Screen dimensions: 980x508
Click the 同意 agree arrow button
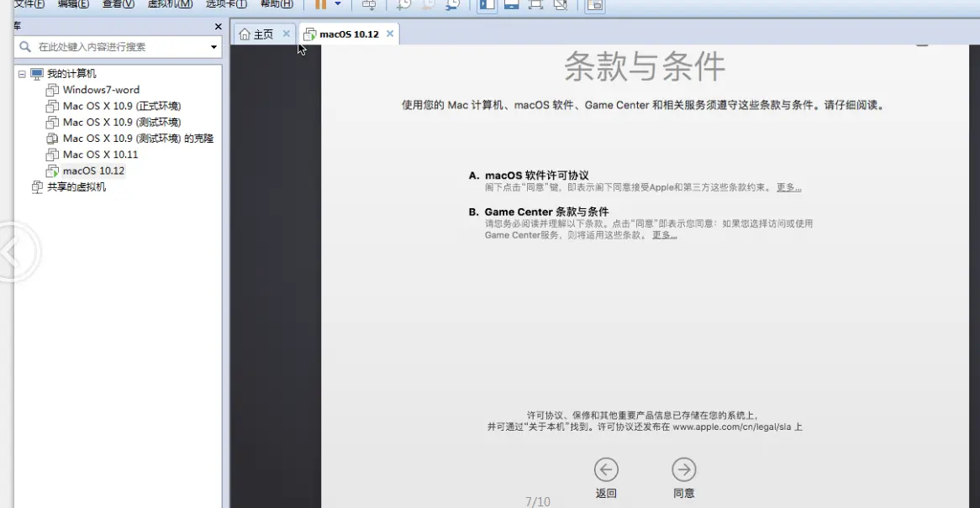coord(684,470)
